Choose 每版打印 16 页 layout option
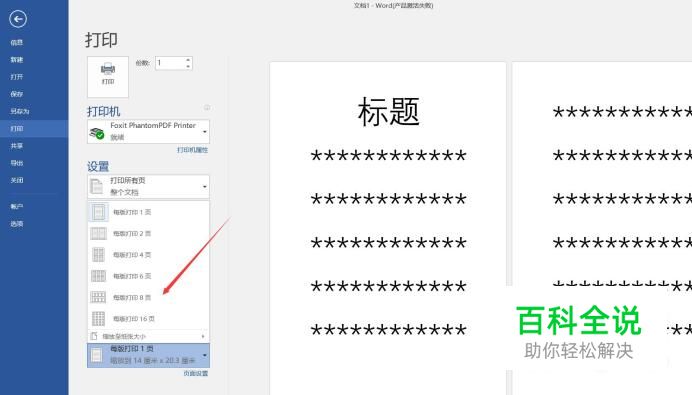The width and height of the screenshot is (692, 395). (148, 319)
